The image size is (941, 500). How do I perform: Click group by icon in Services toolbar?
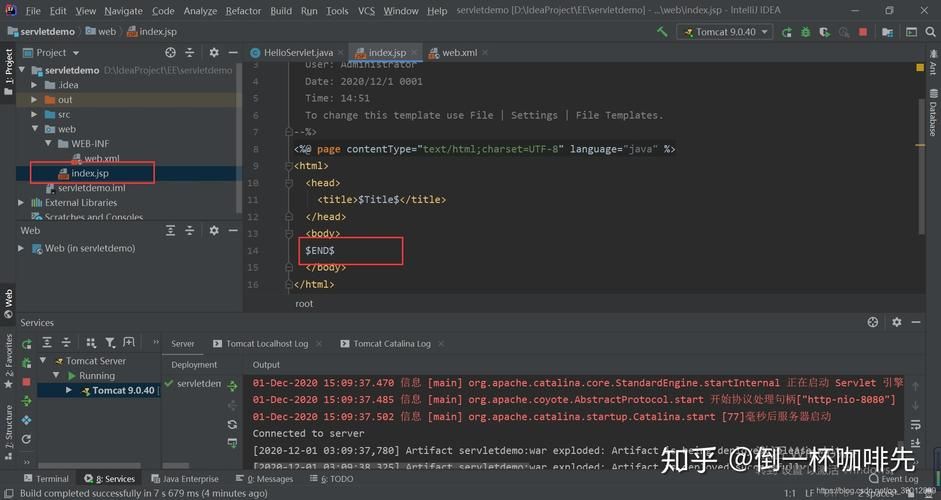[x=91, y=343]
